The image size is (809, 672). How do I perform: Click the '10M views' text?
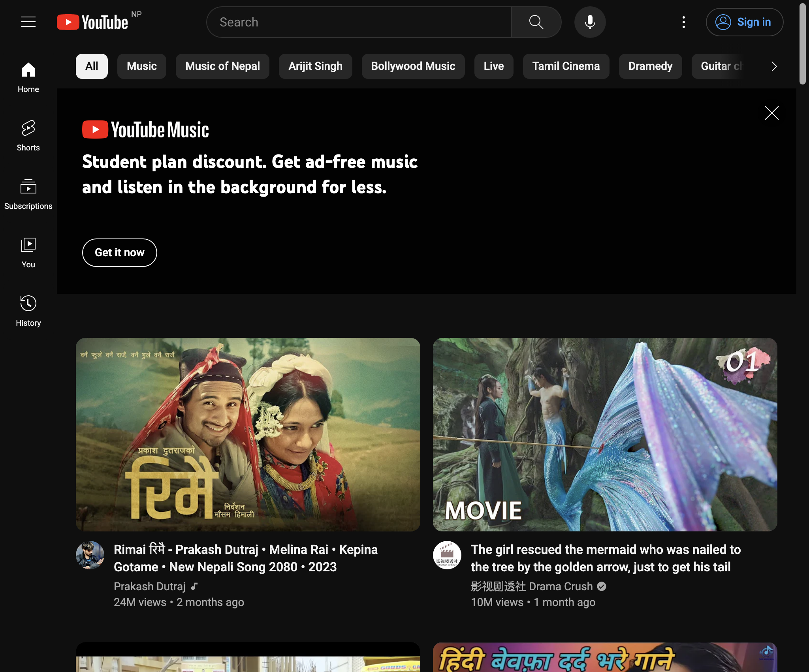497,602
